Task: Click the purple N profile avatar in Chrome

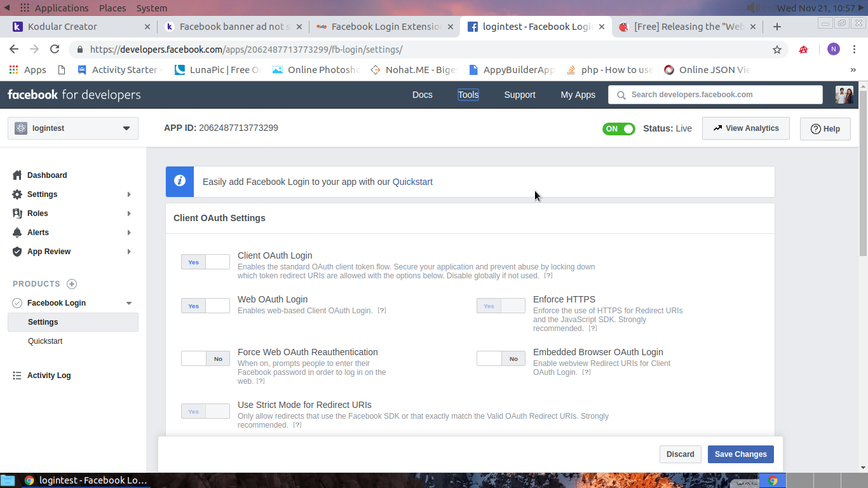Action: (x=834, y=50)
